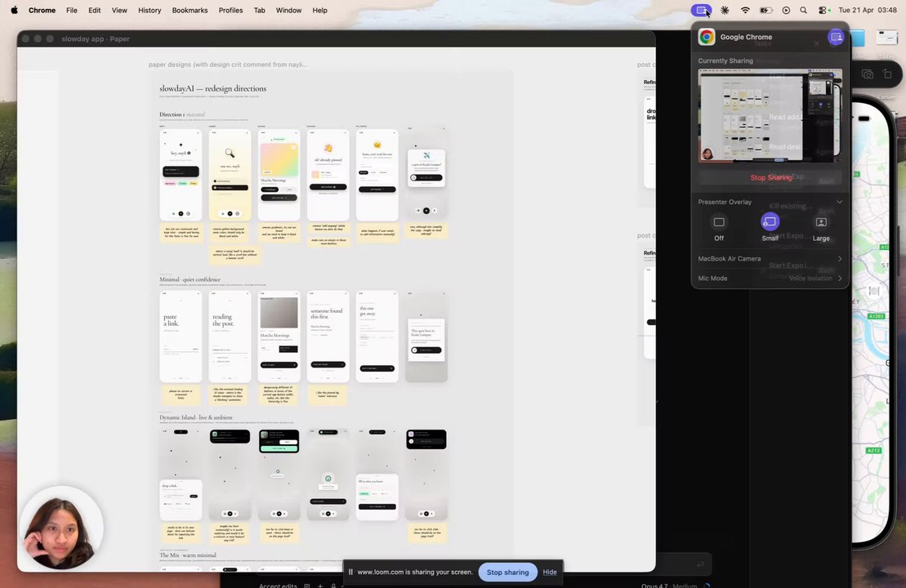Click 'slowdayAI — redesign directions' heading
Viewport: 906px width, 588px height.
pyautogui.click(x=212, y=88)
